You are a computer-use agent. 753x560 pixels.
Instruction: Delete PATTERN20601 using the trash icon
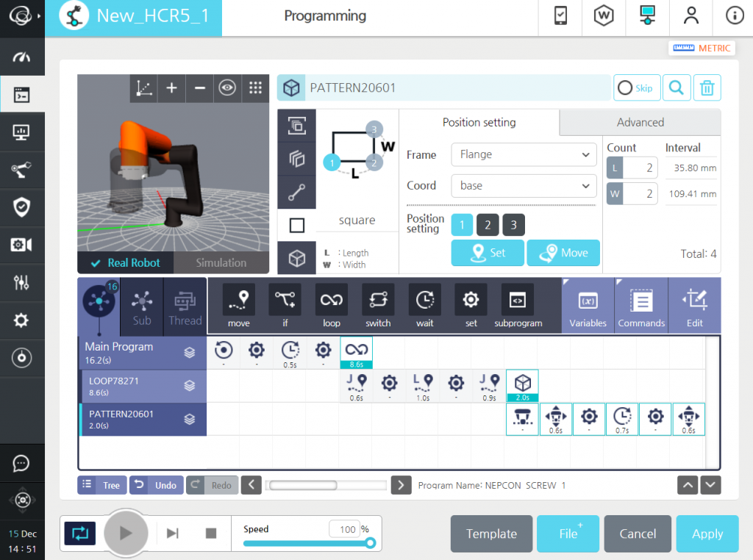707,87
